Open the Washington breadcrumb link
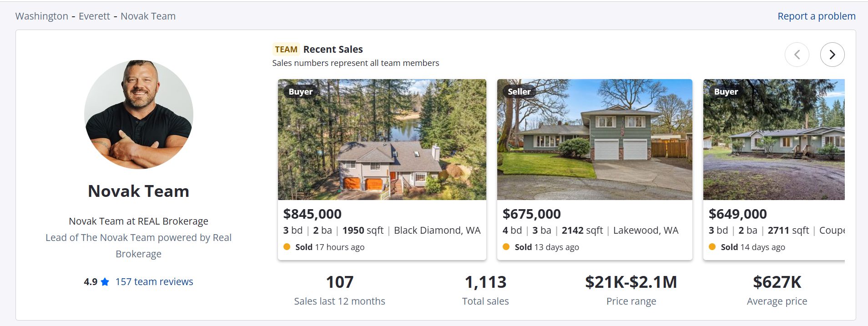Viewport: 868px width, 326px height. [41, 16]
